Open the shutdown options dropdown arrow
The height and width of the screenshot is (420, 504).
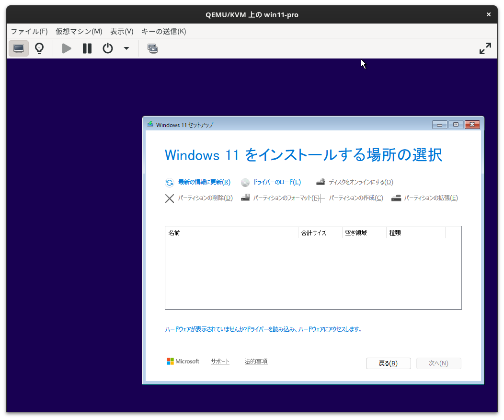click(126, 48)
